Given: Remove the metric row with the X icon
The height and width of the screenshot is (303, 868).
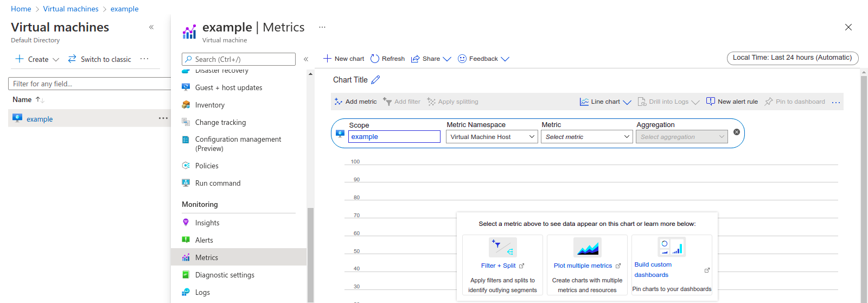Looking at the screenshot, I should point(737,132).
